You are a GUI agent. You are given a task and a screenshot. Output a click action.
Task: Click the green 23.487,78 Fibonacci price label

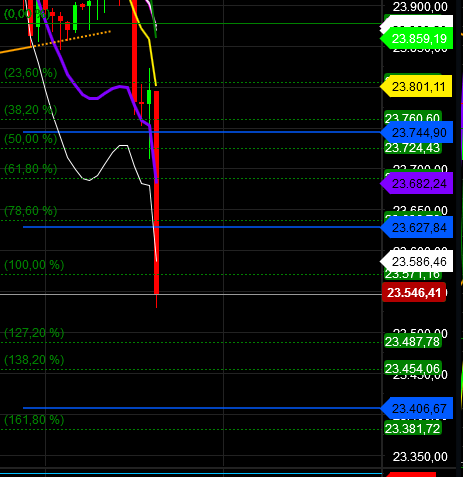(413, 342)
